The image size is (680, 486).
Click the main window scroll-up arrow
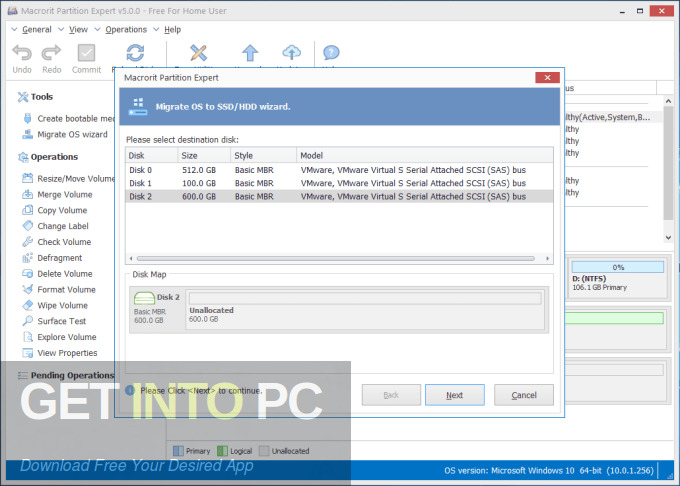click(668, 101)
